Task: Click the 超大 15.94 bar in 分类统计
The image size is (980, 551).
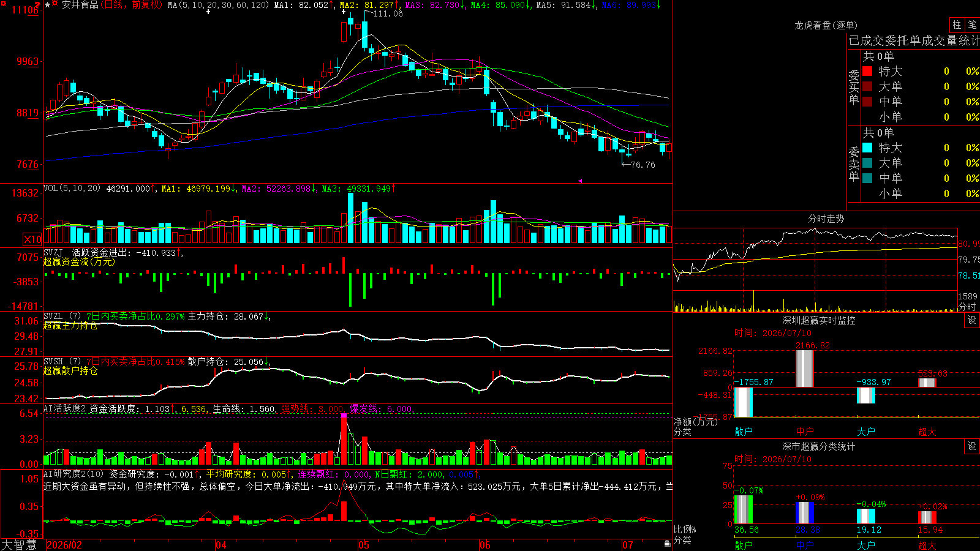Action: point(927,517)
